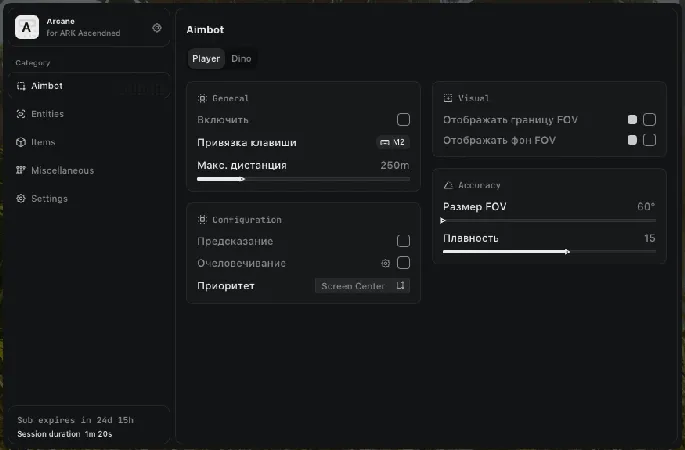Switch to the Dino tab
685x450 pixels.
241,59
